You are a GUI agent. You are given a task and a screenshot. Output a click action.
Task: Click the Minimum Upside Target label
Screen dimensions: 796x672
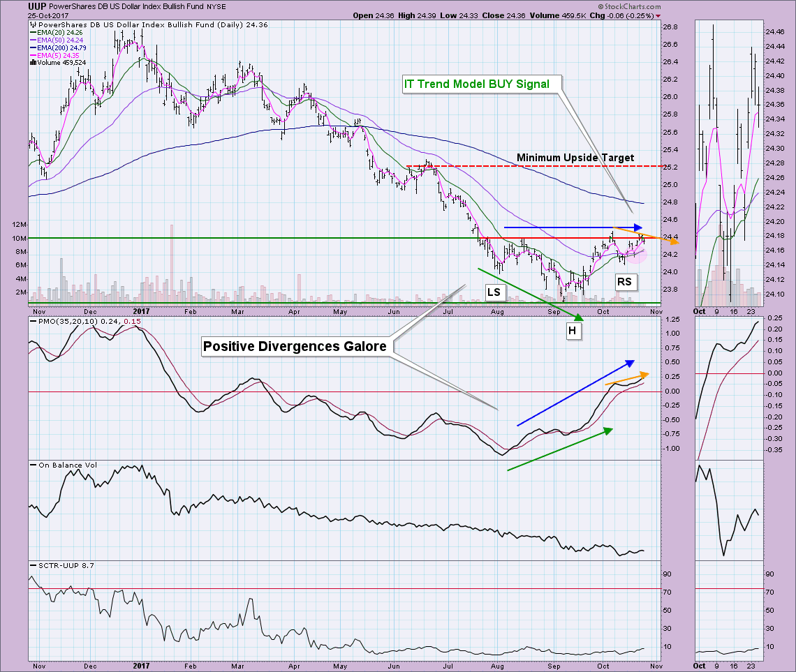(x=575, y=158)
